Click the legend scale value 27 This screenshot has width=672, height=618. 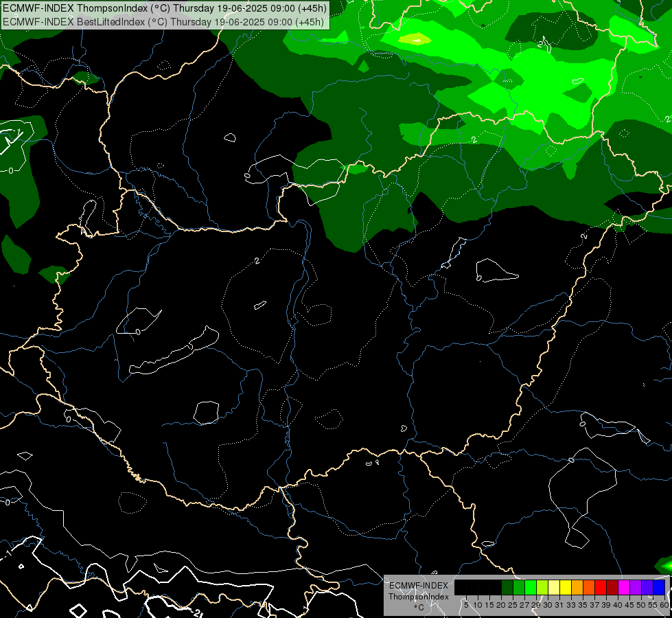(x=524, y=605)
